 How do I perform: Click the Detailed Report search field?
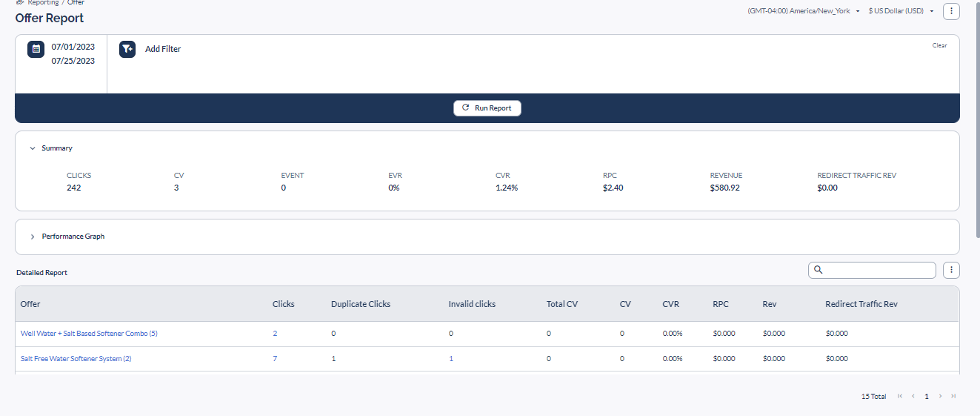872,270
